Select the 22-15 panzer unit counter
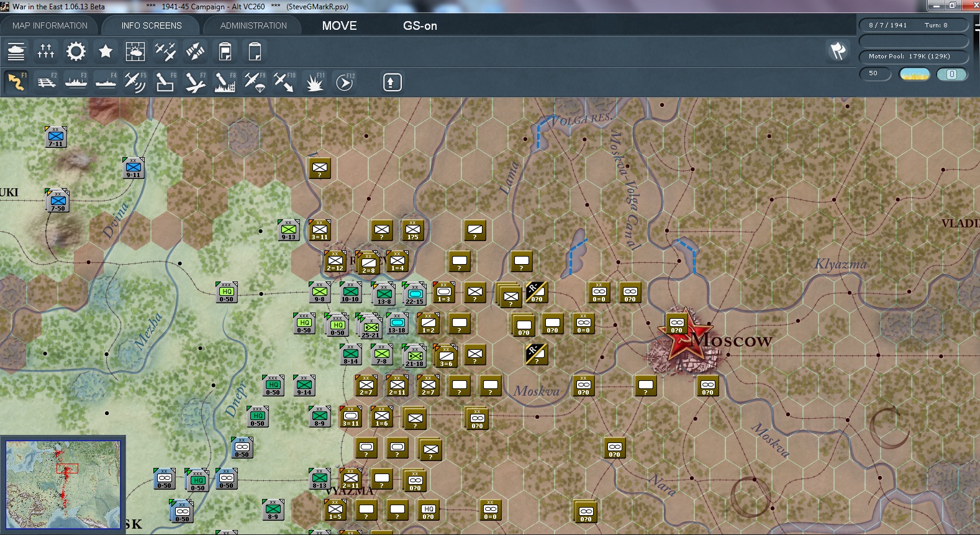 click(x=415, y=294)
